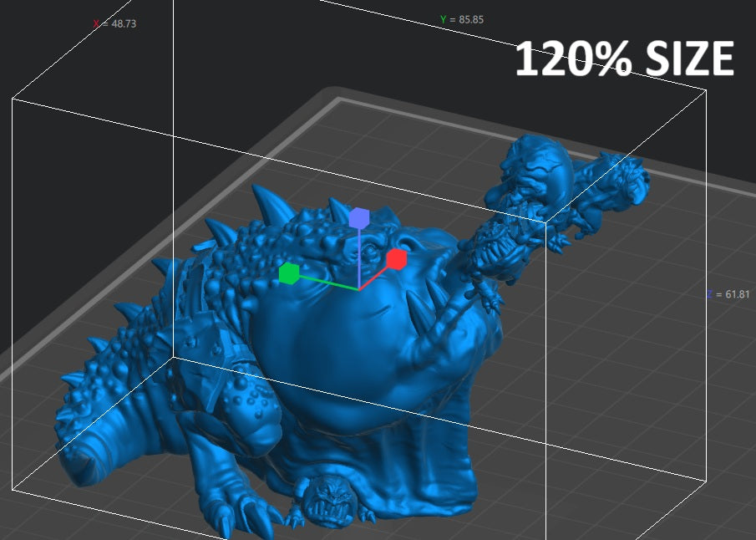The height and width of the screenshot is (540, 756).
Task: Click the blue Z-axis gizmo handle
Action: (359, 217)
